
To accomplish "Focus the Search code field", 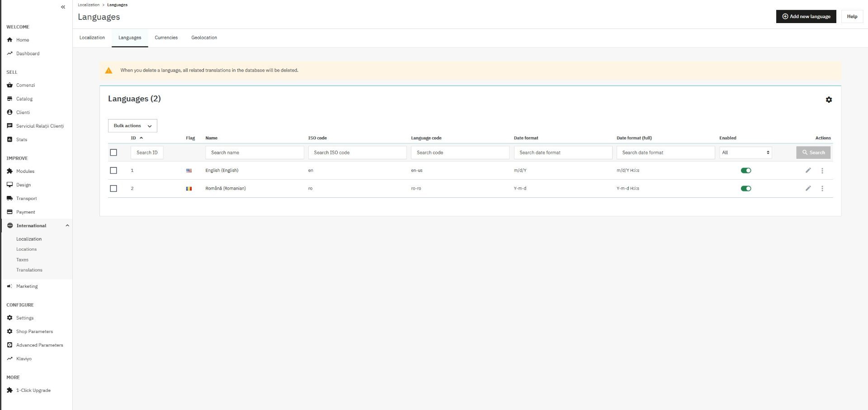I will (x=460, y=153).
